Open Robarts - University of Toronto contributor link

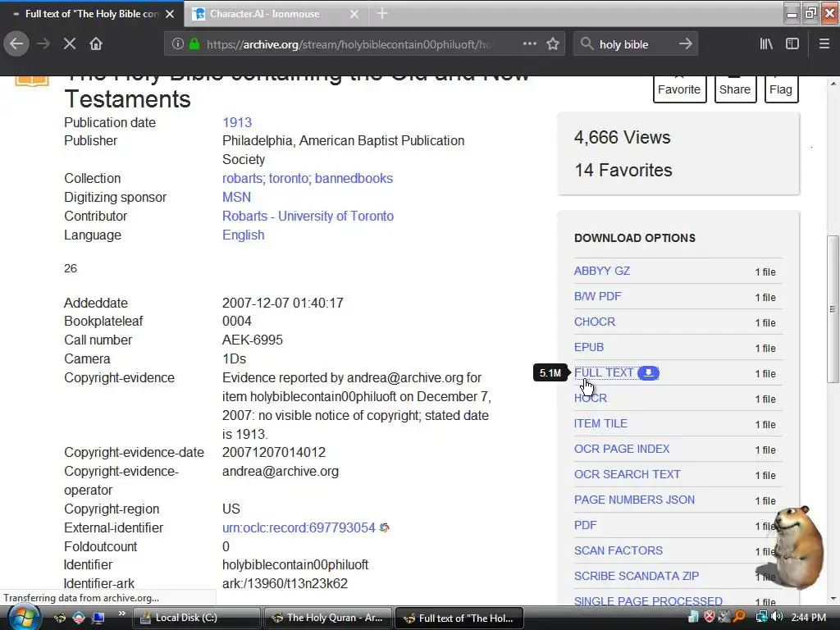pyautogui.click(x=308, y=216)
